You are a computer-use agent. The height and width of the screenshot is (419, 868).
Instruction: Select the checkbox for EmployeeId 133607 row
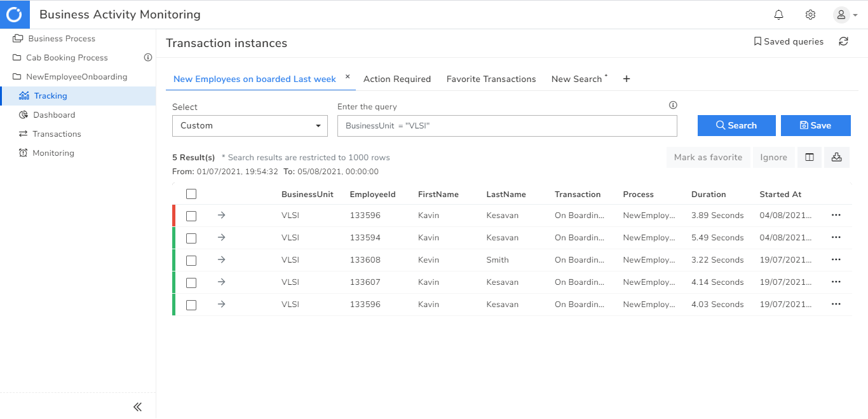click(191, 282)
